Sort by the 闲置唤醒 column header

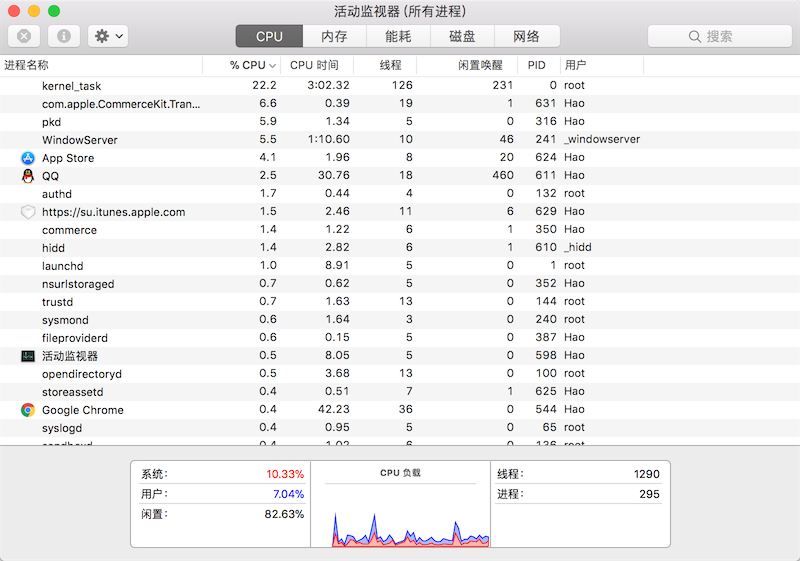[x=481, y=65]
